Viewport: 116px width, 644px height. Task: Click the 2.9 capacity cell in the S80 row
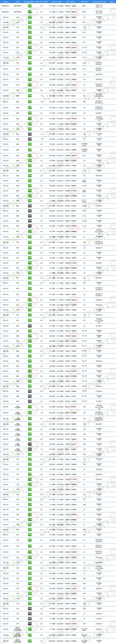(x=41, y=386)
